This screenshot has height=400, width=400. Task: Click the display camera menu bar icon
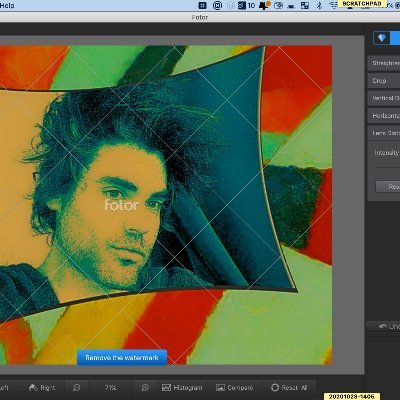coord(279,5)
